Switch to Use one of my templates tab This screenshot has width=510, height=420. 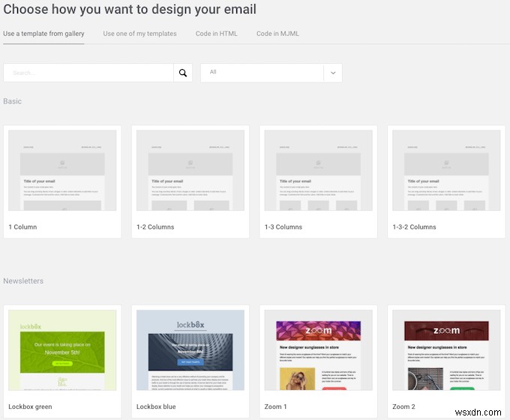point(139,34)
